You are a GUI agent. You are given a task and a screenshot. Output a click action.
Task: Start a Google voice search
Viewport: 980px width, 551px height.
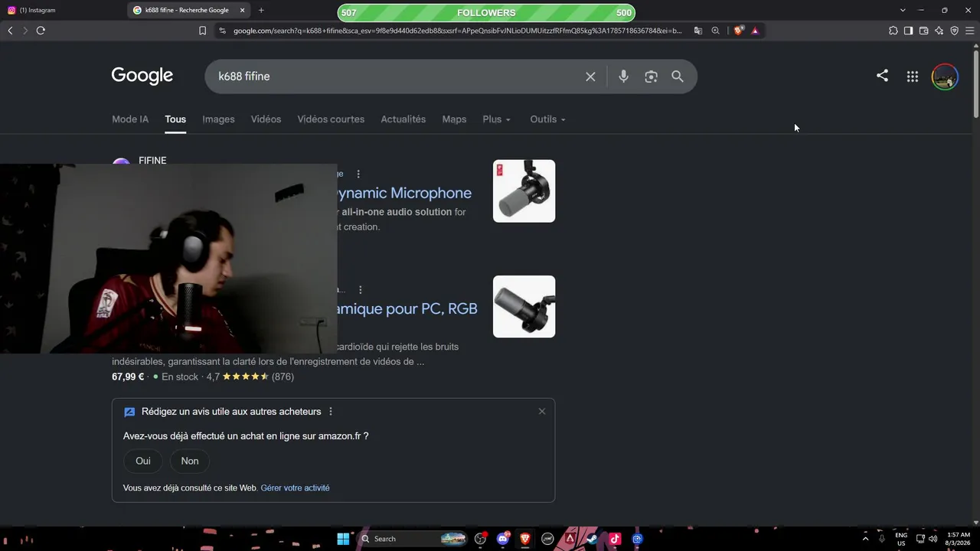point(623,77)
